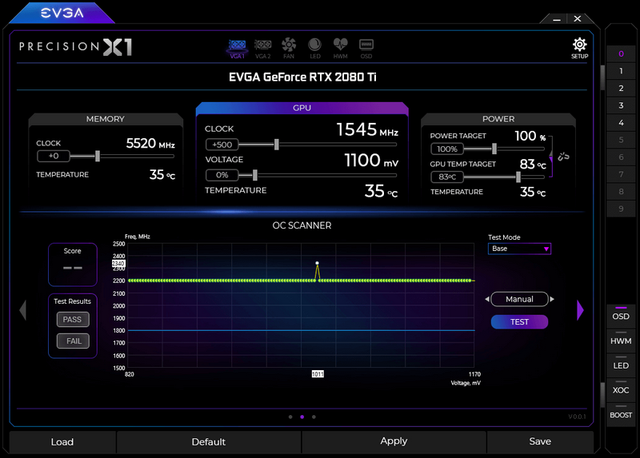
Task: Open the OSD icon in top toolbar
Action: [x=366, y=48]
